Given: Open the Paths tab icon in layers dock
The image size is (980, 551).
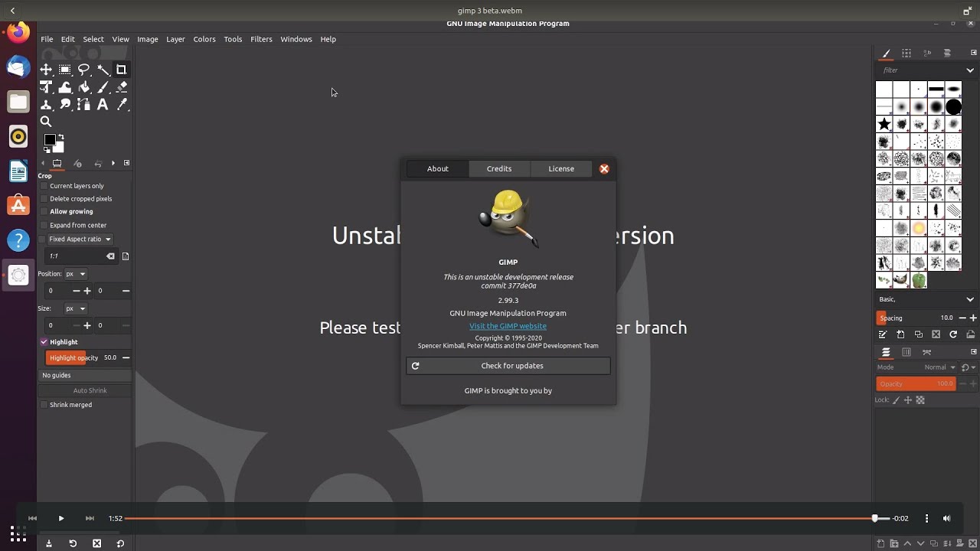Looking at the screenshot, I should [927, 352].
